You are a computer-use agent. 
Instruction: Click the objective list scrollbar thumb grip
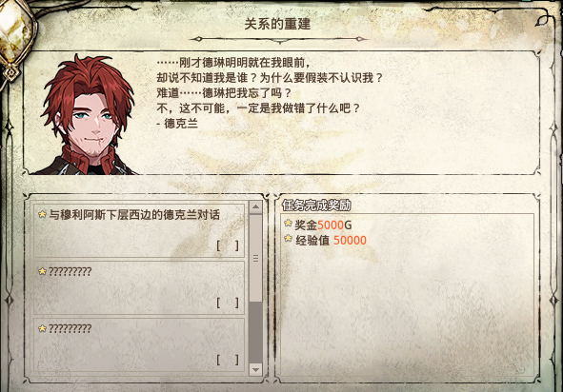point(255,258)
